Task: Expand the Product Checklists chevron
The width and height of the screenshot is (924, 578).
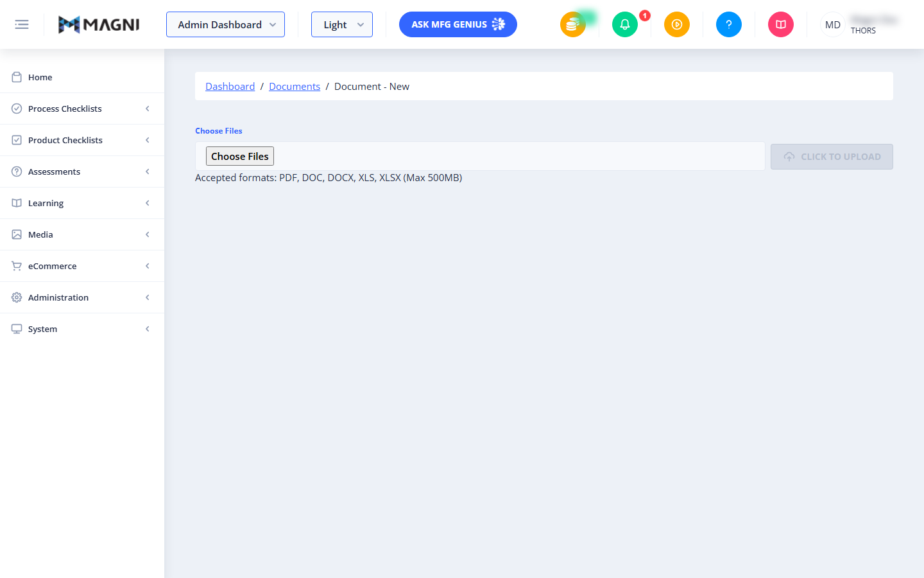Action: (x=148, y=140)
